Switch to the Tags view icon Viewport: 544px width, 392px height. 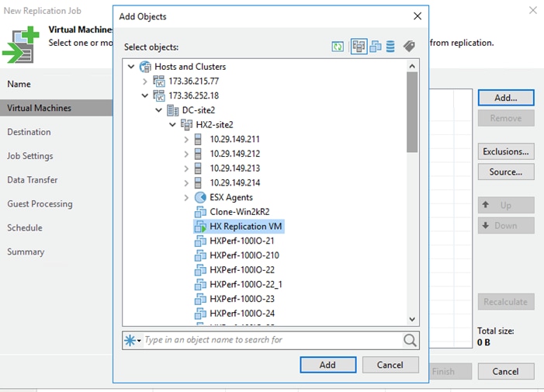point(409,46)
